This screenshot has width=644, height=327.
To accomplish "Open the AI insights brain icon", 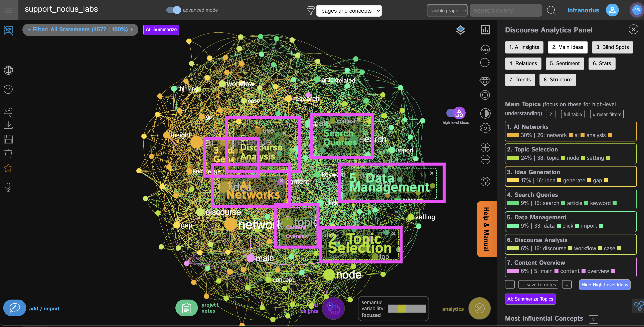I will pyautogui.click(x=333, y=309).
